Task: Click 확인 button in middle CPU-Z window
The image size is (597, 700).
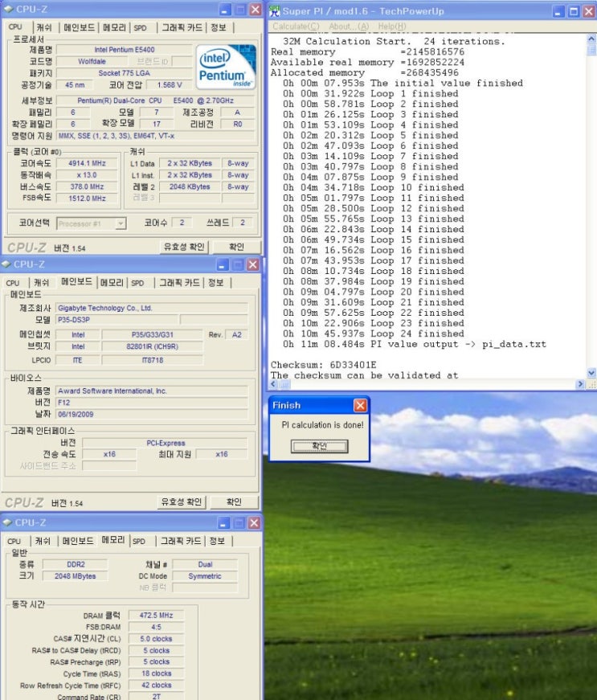Action: [234, 501]
